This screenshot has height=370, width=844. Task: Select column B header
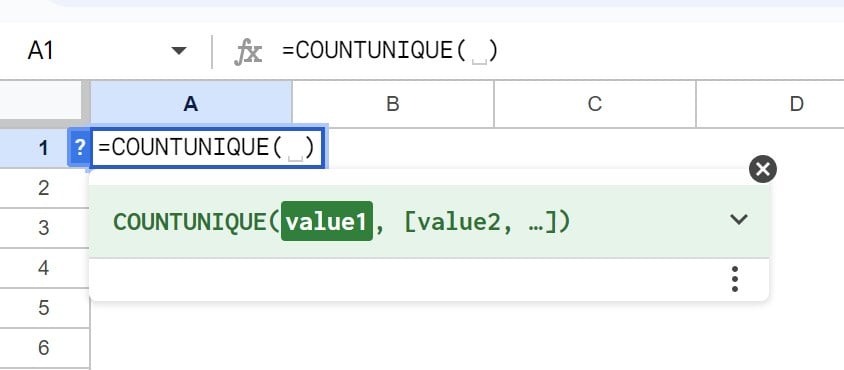[393, 104]
